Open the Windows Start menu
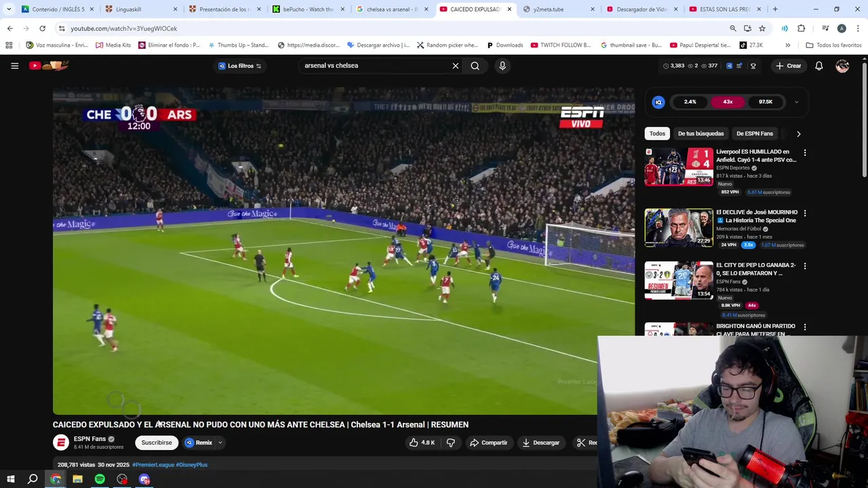Screen dimensions: 868x488 pos(11,479)
